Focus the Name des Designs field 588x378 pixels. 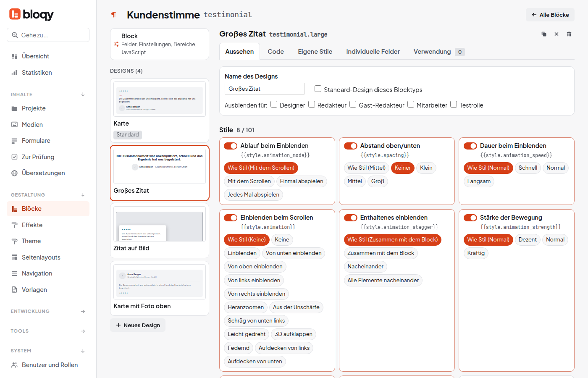tap(265, 89)
